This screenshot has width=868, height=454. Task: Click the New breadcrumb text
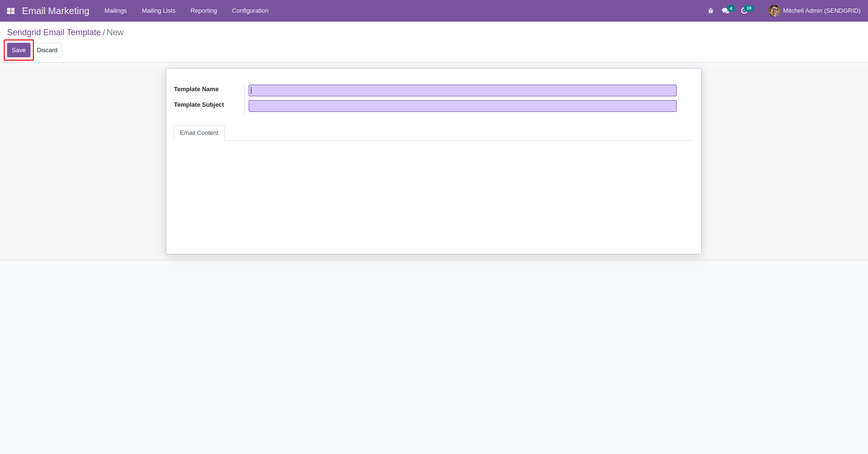(115, 32)
